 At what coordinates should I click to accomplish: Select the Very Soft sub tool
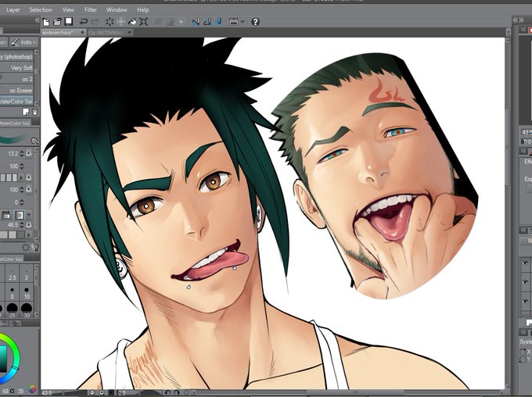click(17, 68)
